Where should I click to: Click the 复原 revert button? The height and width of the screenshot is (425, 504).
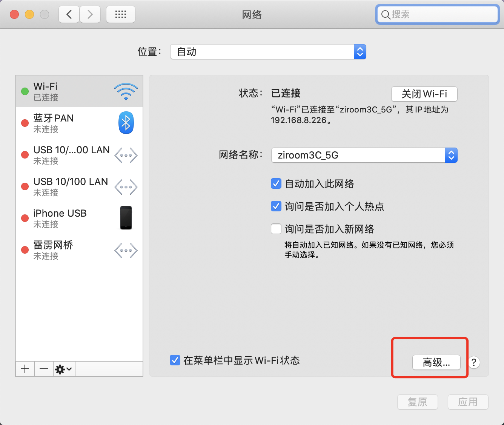(418, 402)
